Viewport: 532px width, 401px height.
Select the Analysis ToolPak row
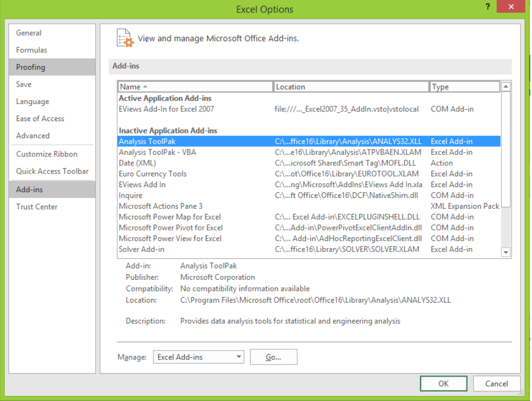point(309,141)
